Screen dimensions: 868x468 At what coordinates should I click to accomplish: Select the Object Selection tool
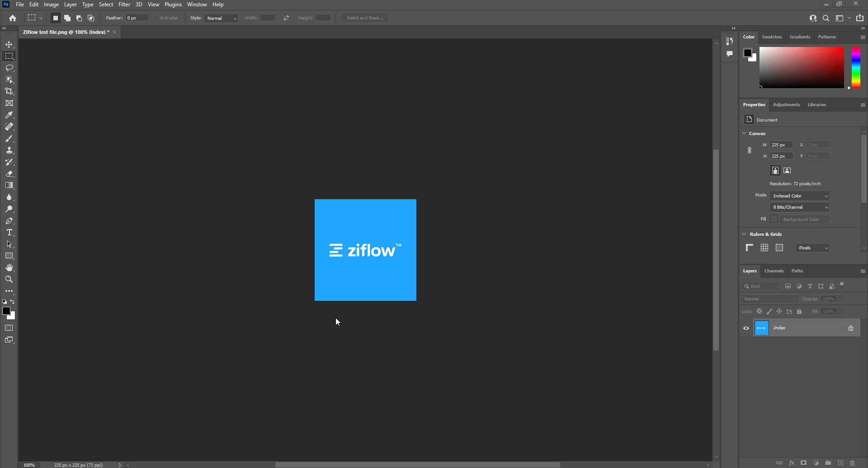tap(9, 80)
